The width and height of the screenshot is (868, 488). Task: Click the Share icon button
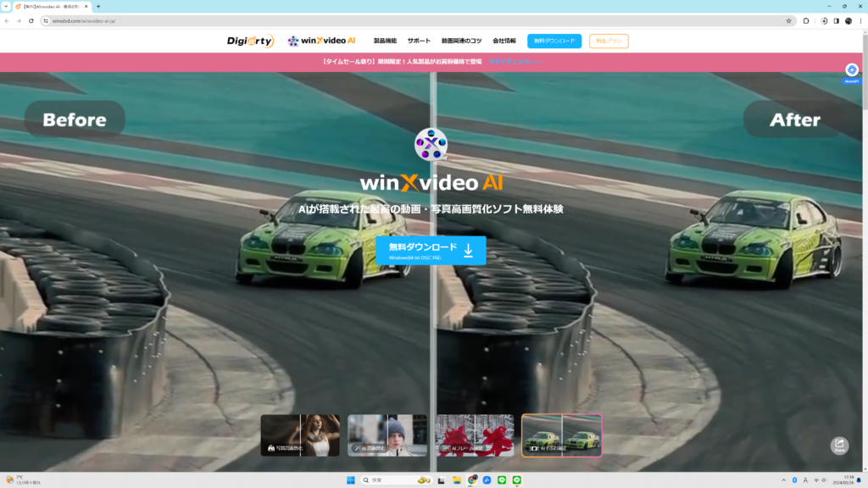pos(839,446)
